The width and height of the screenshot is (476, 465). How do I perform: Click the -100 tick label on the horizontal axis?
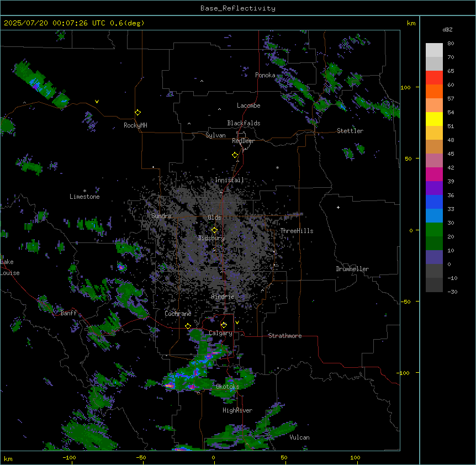[x=69, y=458]
